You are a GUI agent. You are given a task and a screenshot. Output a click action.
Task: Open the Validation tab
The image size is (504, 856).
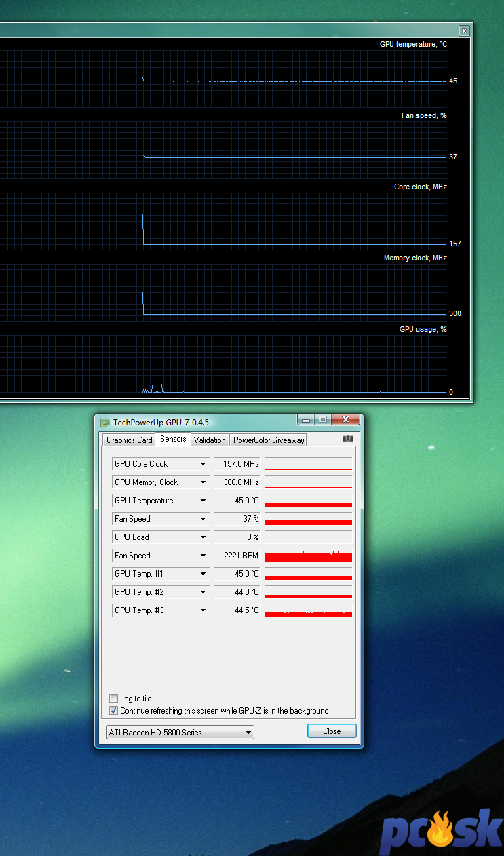[210, 440]
